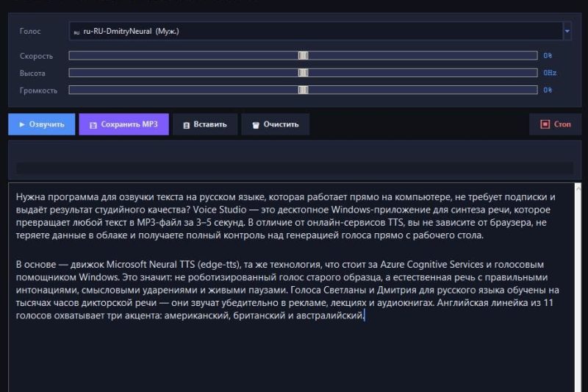Click the red stop square icon

[545, 124]
